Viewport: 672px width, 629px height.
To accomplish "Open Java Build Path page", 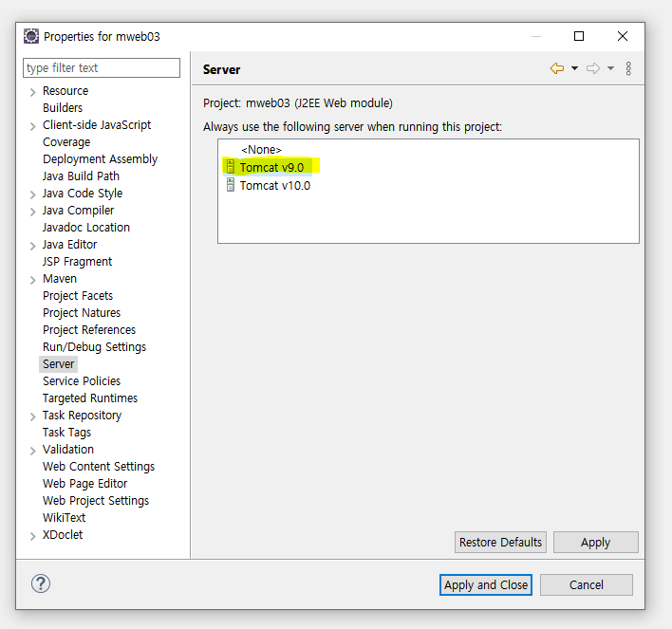I will [x=81, y=176].
